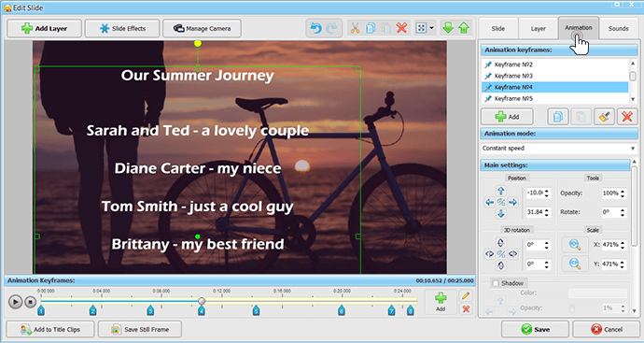The height and width of the screenshot is (343, 644).
Task: Click the yellow rotation handle above the text layer
Action: pos(198,43)
